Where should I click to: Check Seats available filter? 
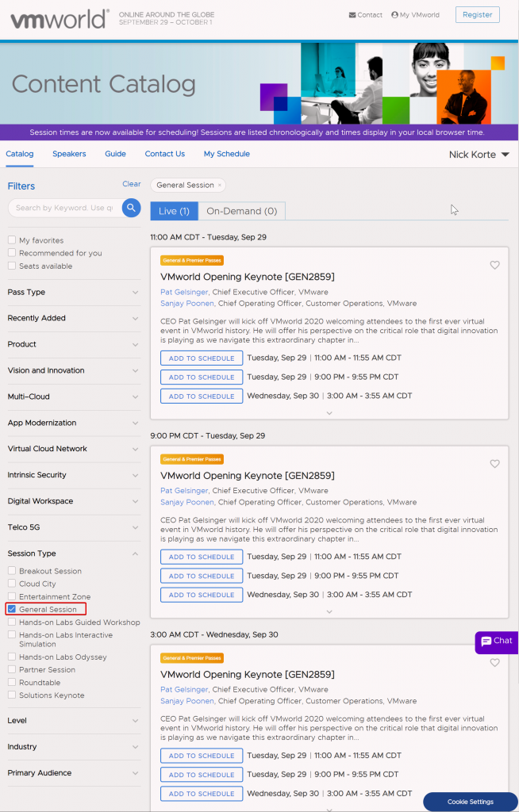click(11, 266)
